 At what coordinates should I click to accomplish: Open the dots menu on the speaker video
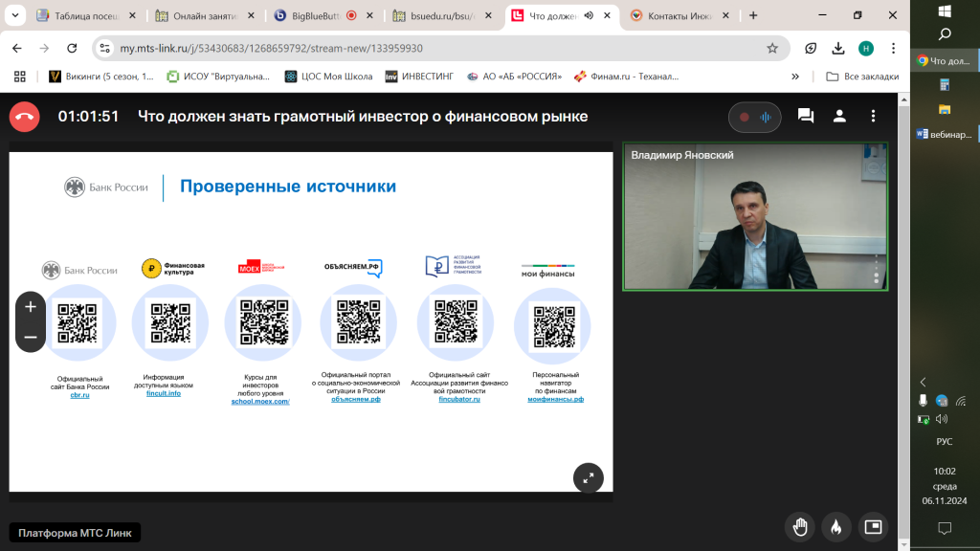click(877, 268)
